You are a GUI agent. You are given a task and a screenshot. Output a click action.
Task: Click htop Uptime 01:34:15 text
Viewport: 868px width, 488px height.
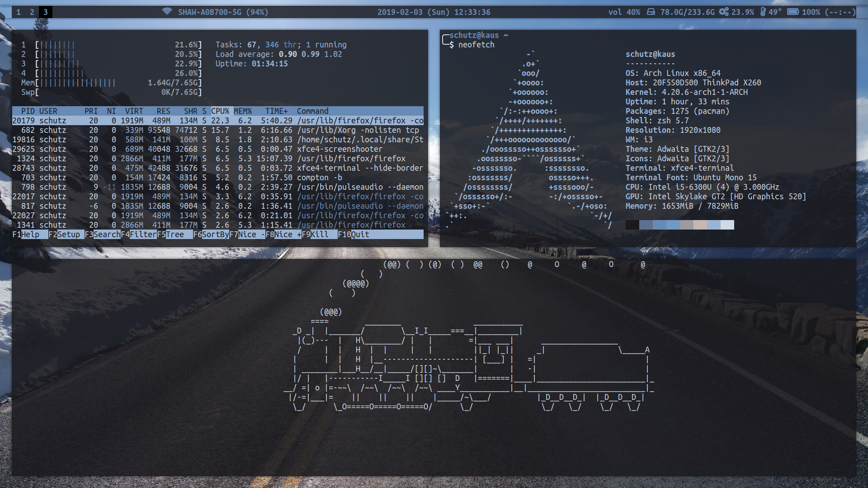pyautogui.click(x=252, y=64)
